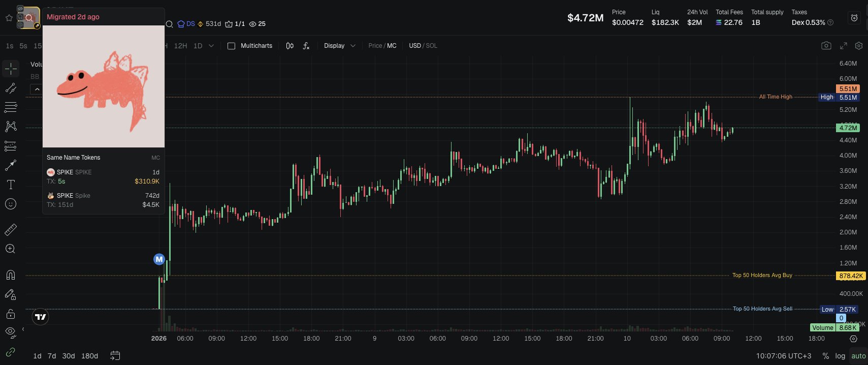Switch to the 12H timeframe

180,46
